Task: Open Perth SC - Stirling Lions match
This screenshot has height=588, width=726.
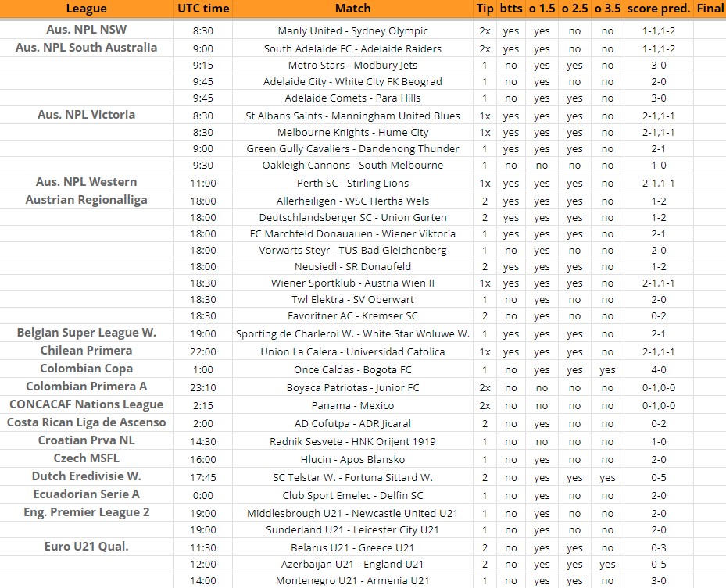Action: coord(352,184)
